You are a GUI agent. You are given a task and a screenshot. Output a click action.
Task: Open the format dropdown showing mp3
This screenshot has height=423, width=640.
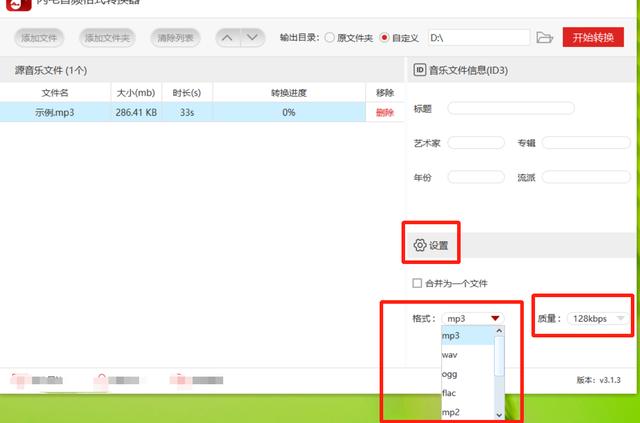pyautogui.click(x=473, y=318)
